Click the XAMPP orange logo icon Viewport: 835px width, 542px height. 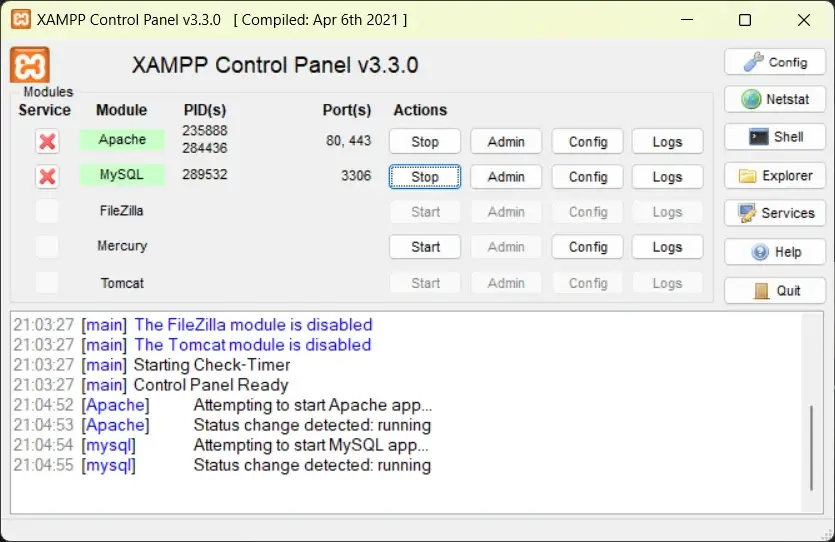(30, 65)
